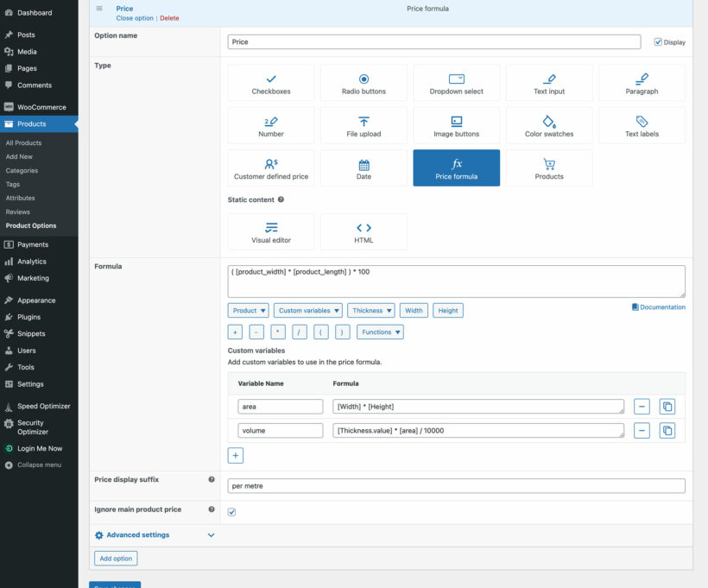Select the Visual editor tile

270,231
